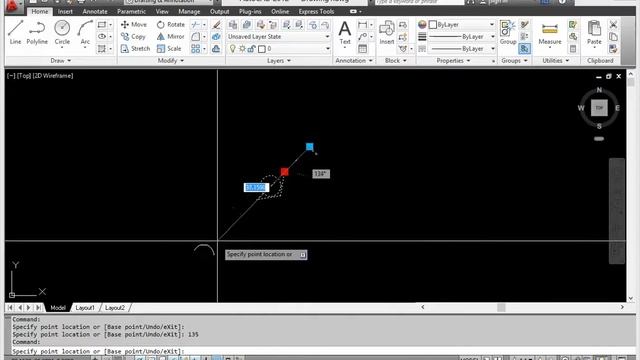Open Layer Properties manager icon
This screenshot has height=360, width=640.
coord(233,24)
